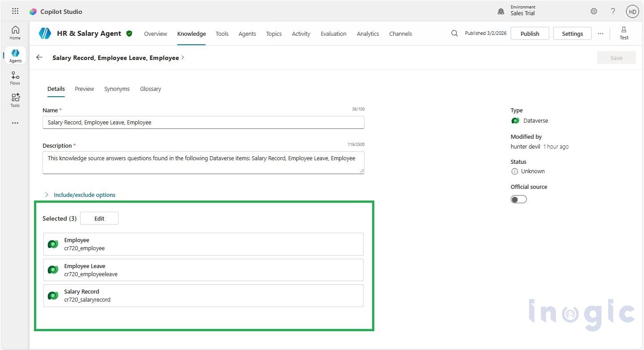Disable the Official source toggle
The width and height of the screenshot is (644, 350).
[518, 199]
